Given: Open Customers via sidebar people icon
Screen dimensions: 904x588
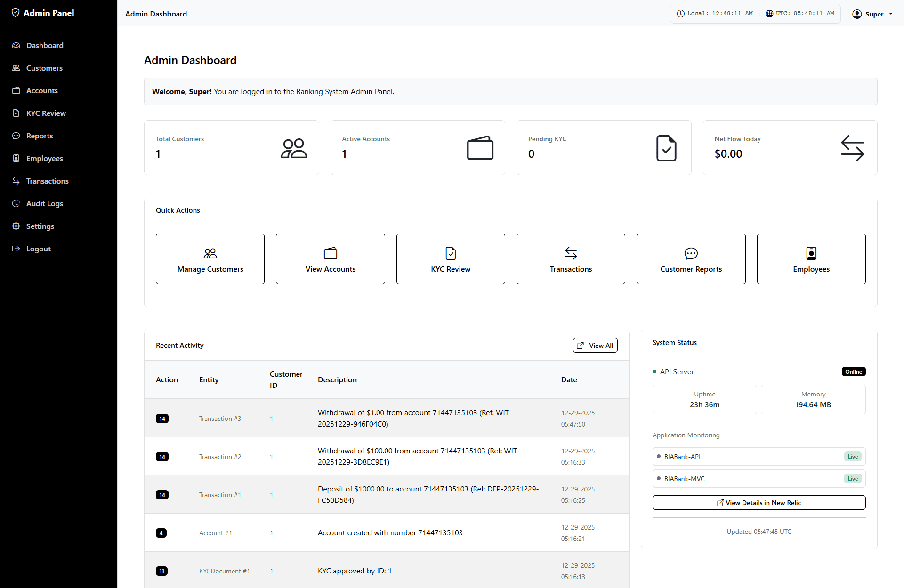Looking at the screenshot, I should (16, 68).
